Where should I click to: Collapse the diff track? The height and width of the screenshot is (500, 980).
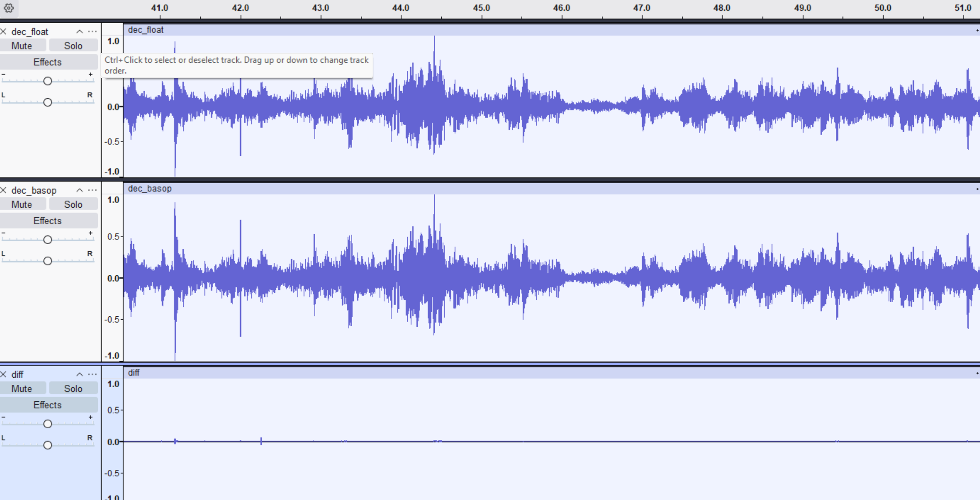(79, 374)
